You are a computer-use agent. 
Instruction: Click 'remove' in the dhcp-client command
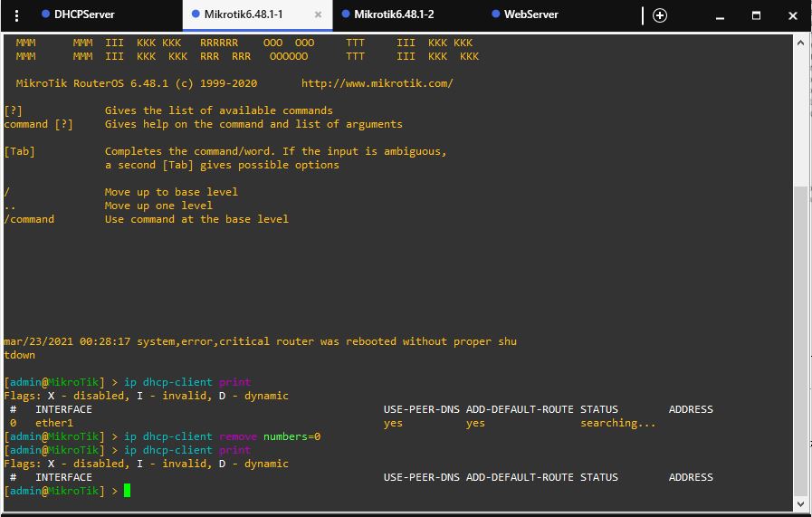238,436
